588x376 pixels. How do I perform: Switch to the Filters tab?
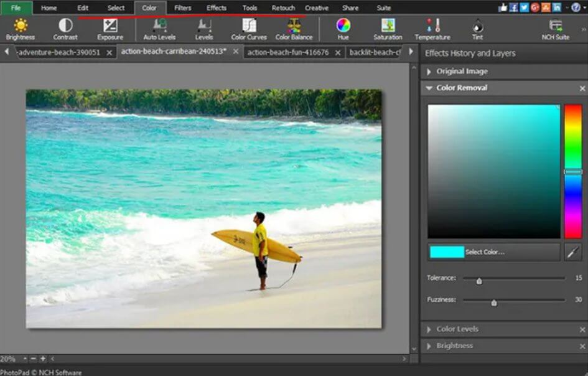(183, 7)
